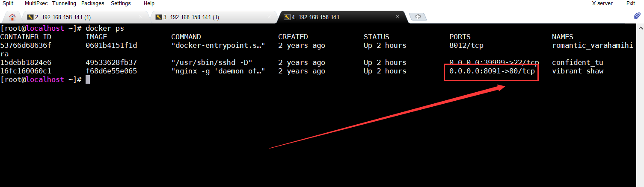Click the 8012/tcp port entry

(466, 45)
